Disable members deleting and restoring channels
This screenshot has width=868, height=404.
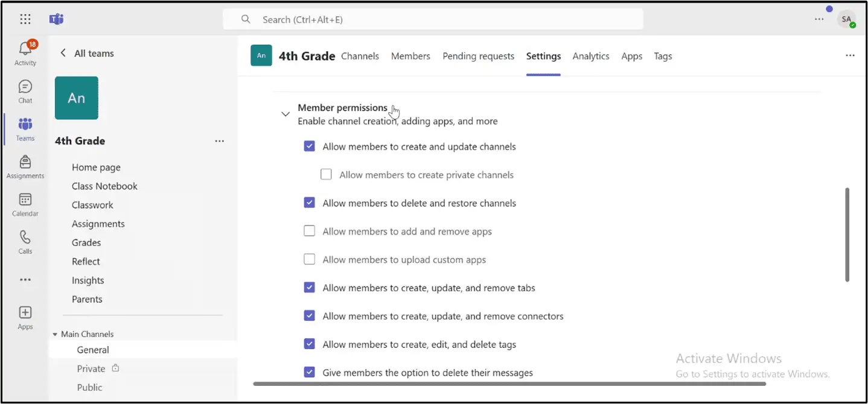pyautogui.click(x=309, y=203)
